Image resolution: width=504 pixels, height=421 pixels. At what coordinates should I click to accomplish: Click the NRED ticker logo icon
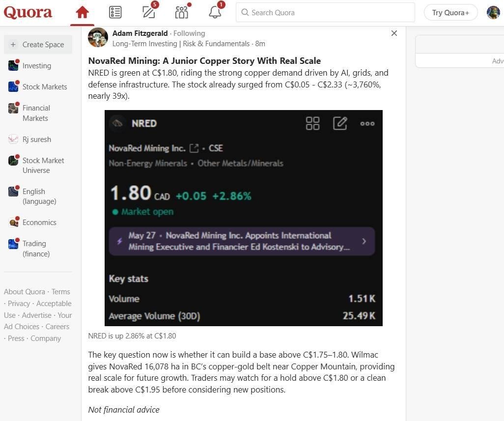tap(117, 123)
